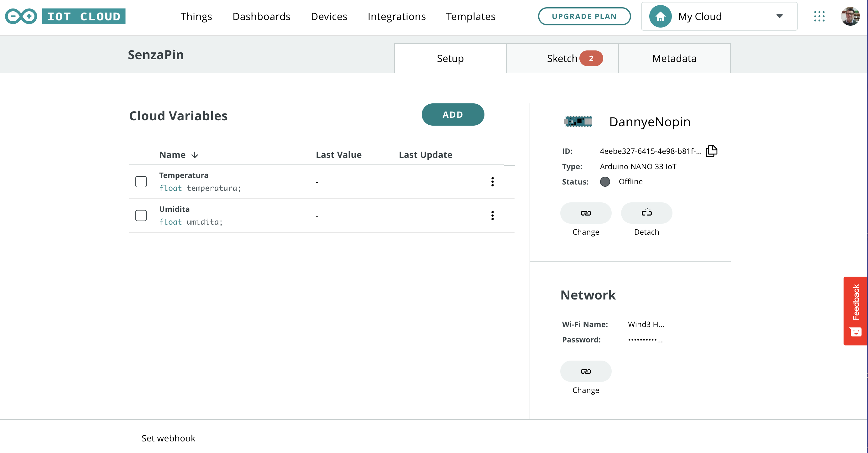
Task: Click the masked password value
Action: (645, 340)
